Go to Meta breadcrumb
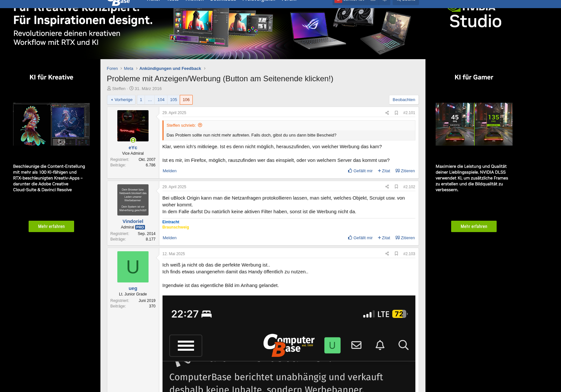The image size is (561, 392). [128, 69]
